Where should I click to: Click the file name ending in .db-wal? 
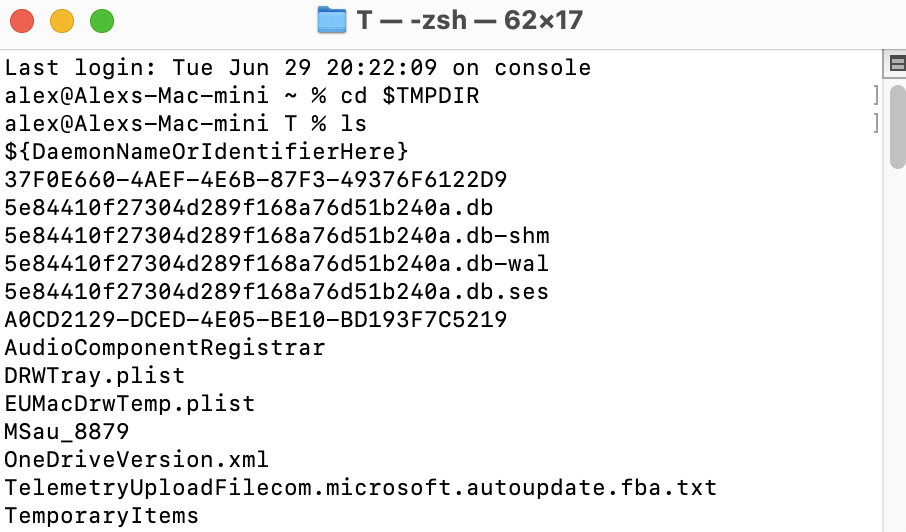[277, 264]
